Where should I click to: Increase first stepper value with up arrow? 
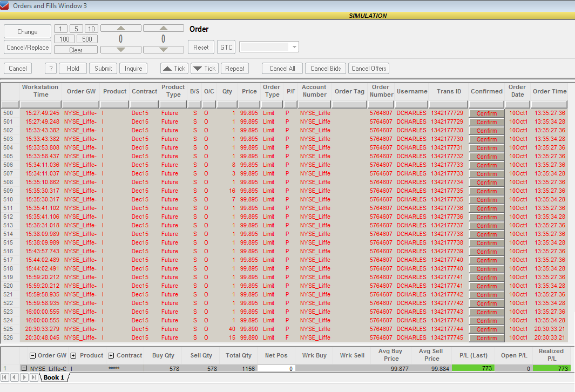tap(121, 28)
